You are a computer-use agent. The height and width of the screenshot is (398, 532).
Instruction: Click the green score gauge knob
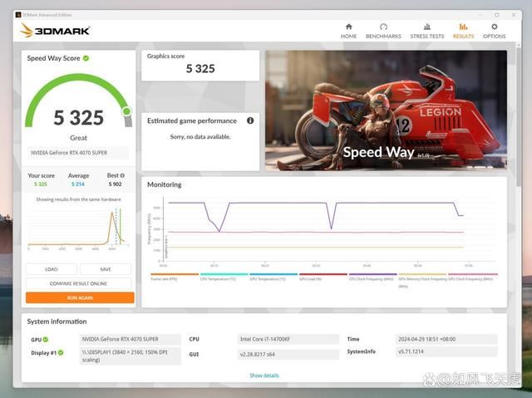pos(127,111)
